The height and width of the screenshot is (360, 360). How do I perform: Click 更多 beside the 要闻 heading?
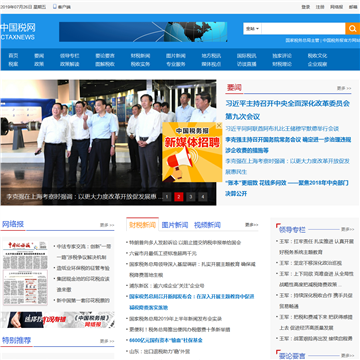click(344, 88)
